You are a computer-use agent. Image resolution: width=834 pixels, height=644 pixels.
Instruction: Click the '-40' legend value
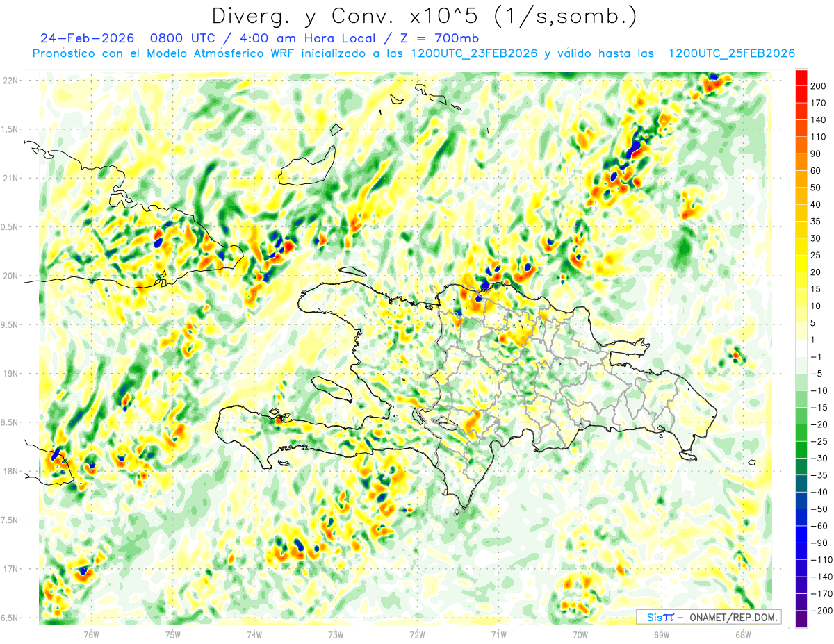[819, 493]
